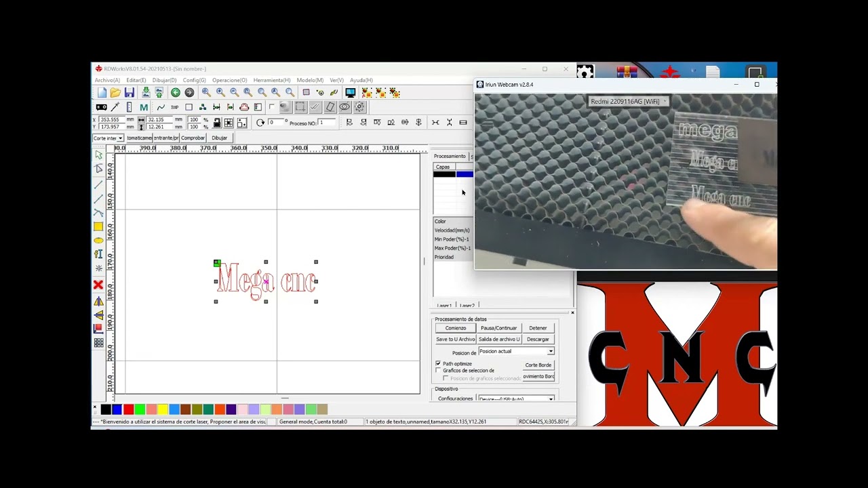
Task: Toggle the Path optimize checkbox
Action: pos(438,364)
